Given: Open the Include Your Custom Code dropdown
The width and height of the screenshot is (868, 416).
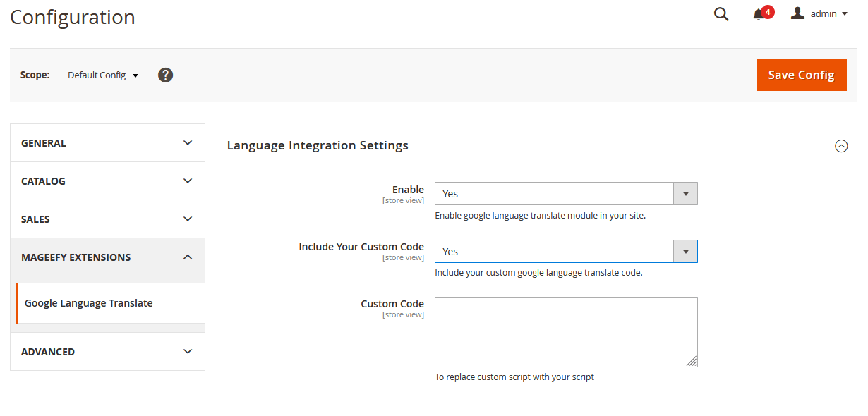Looking at the screenshot, I should [x=685, y=251].
